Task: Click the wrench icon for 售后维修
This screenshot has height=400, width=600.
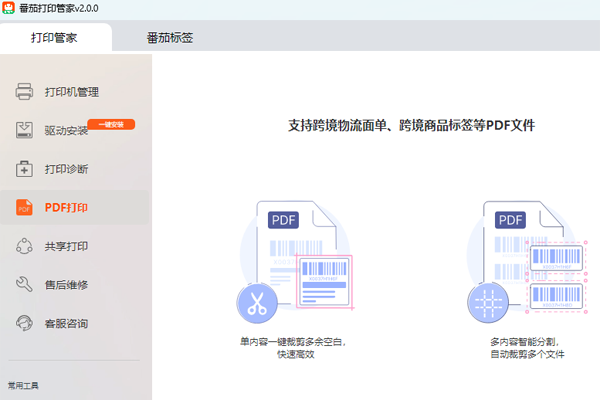Action: (25, 285)
